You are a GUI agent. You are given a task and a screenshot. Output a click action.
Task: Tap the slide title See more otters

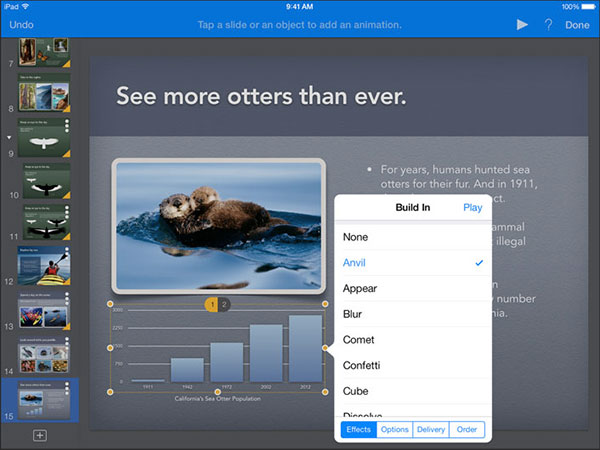[261, 96]
